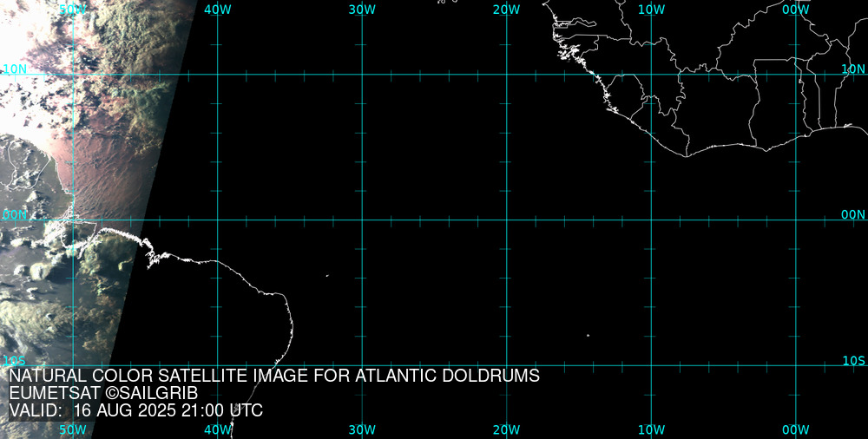This screenshot has height=439, width=868.
Task: Click the 00W longitude label along the top edge
Action: [796, 10]
